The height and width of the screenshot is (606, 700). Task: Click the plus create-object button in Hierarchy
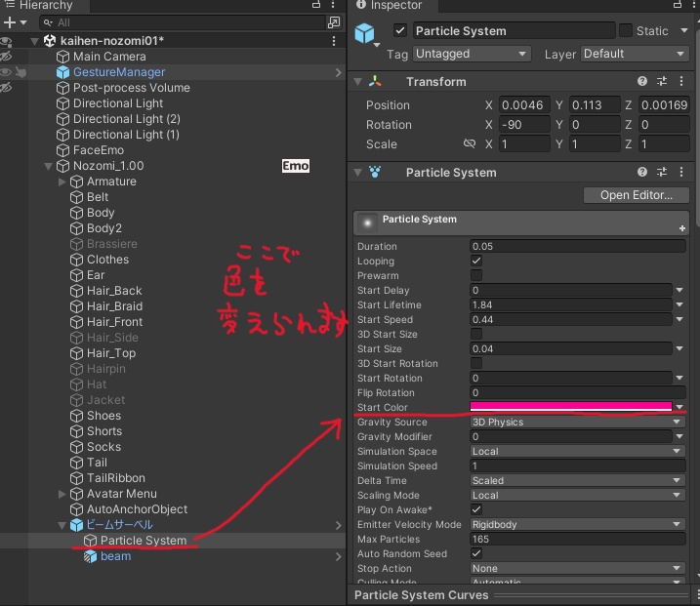click(10, 22)
